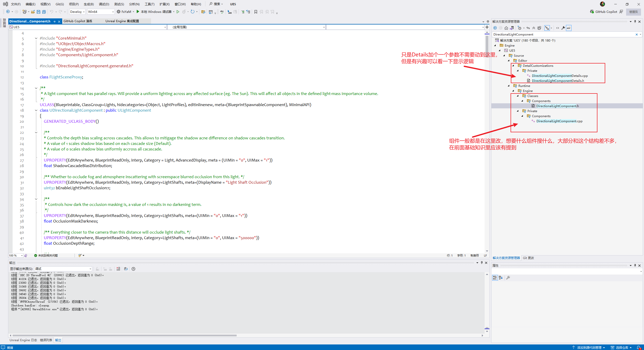This screenshot has width=644, height=350.
Task: Open the GitHub Copilot button
Action: coord(604,12)
